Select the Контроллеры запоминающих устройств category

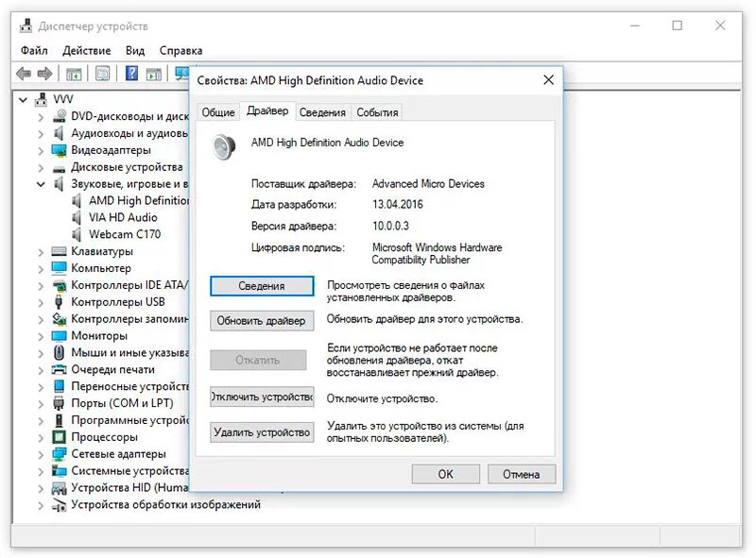click(x=129, y=319)
